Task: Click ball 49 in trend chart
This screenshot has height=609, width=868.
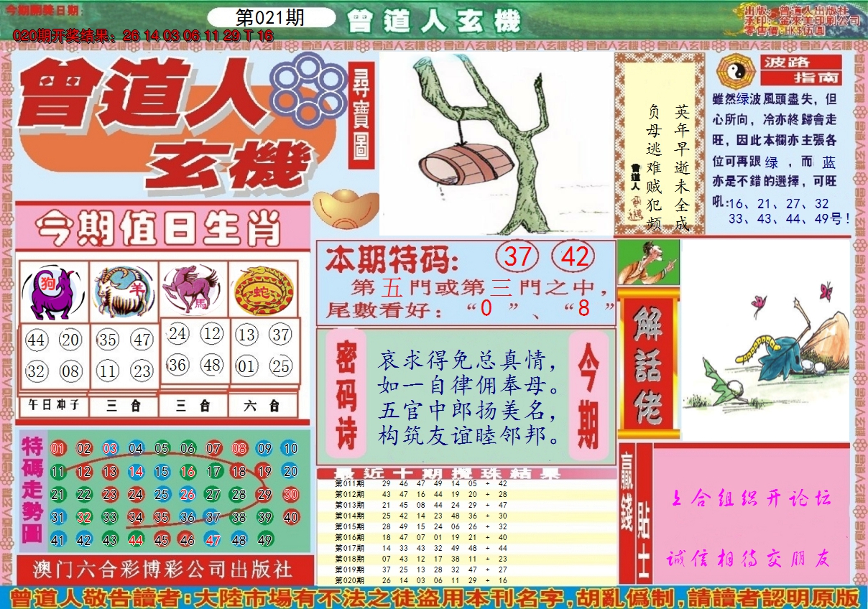Action: click(264, 541)
